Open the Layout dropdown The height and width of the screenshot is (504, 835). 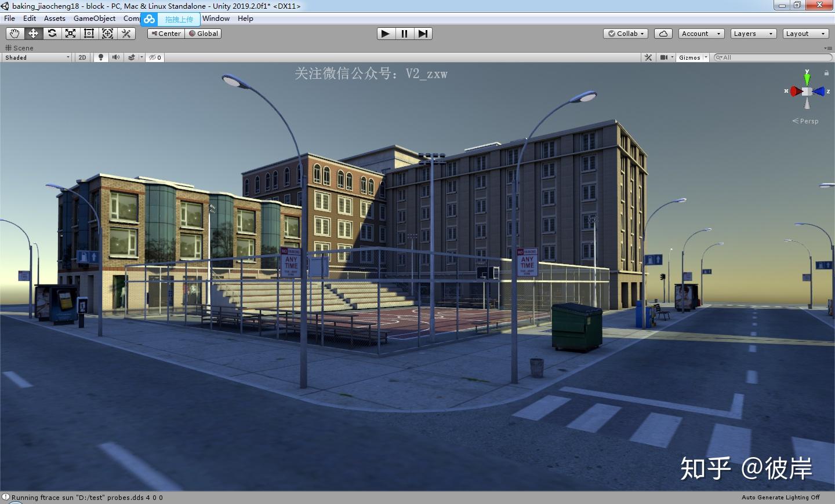coord(805,34)
